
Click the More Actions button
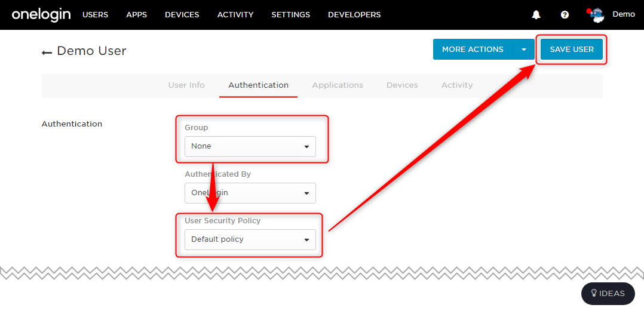473,50
